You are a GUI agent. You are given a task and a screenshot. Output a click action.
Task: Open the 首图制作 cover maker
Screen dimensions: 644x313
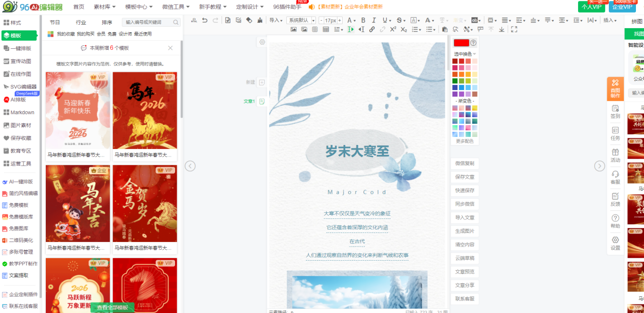point(615,89)
